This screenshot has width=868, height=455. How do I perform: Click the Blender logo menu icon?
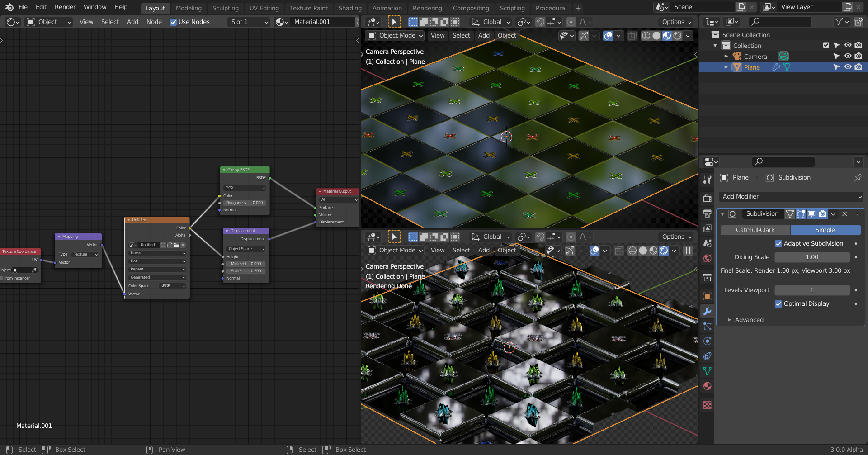click(x=9, y=7)
